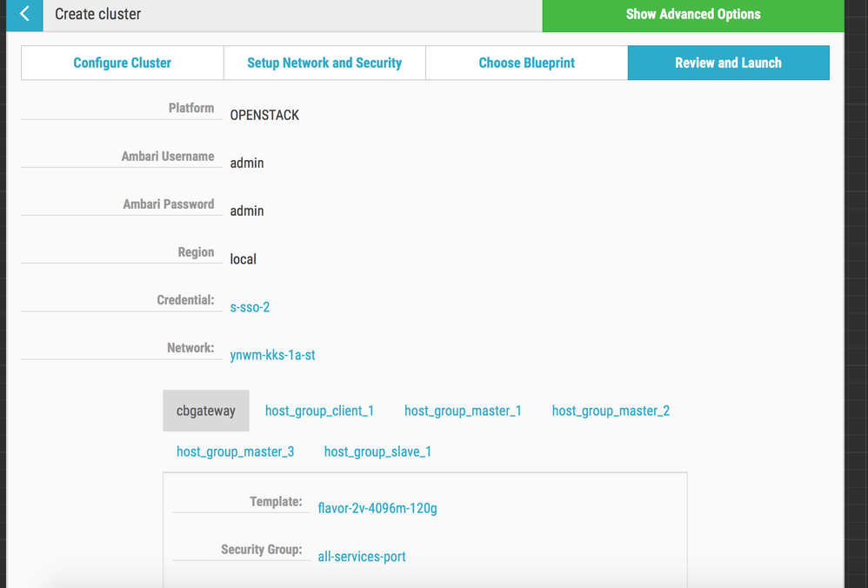
Task: Click the OPENSTACK platform value
Action: (264, 115)
